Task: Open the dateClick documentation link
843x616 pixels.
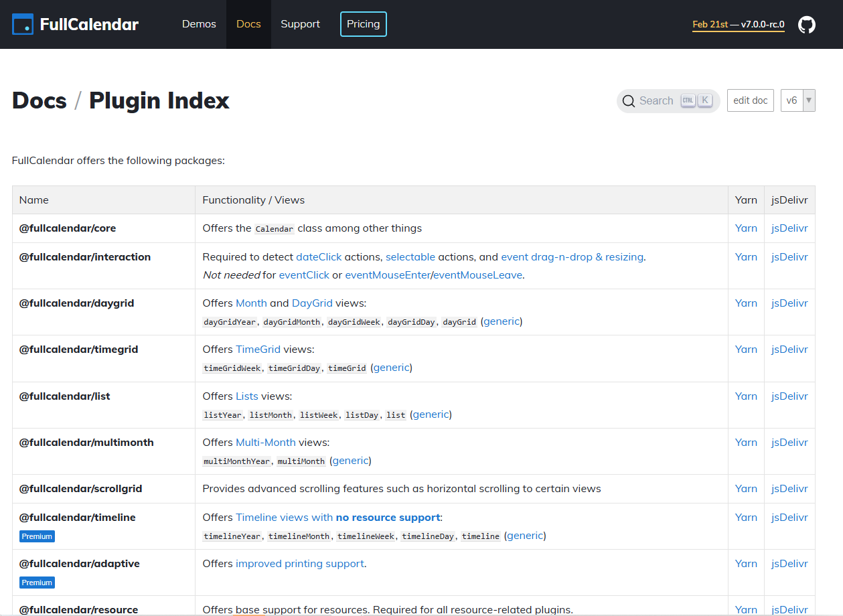Action: coord(319,257)
